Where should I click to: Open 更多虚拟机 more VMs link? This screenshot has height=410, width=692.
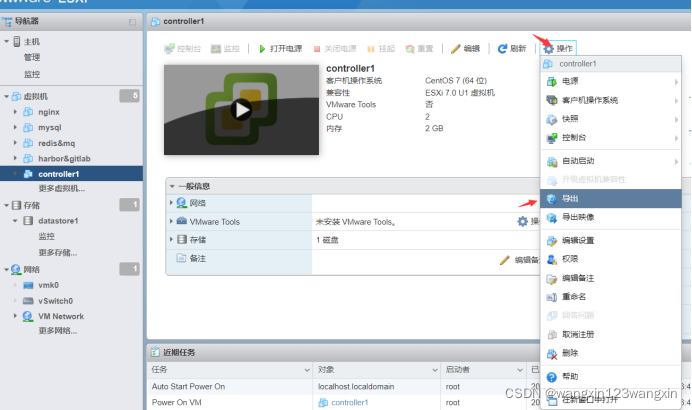point(62,188)
